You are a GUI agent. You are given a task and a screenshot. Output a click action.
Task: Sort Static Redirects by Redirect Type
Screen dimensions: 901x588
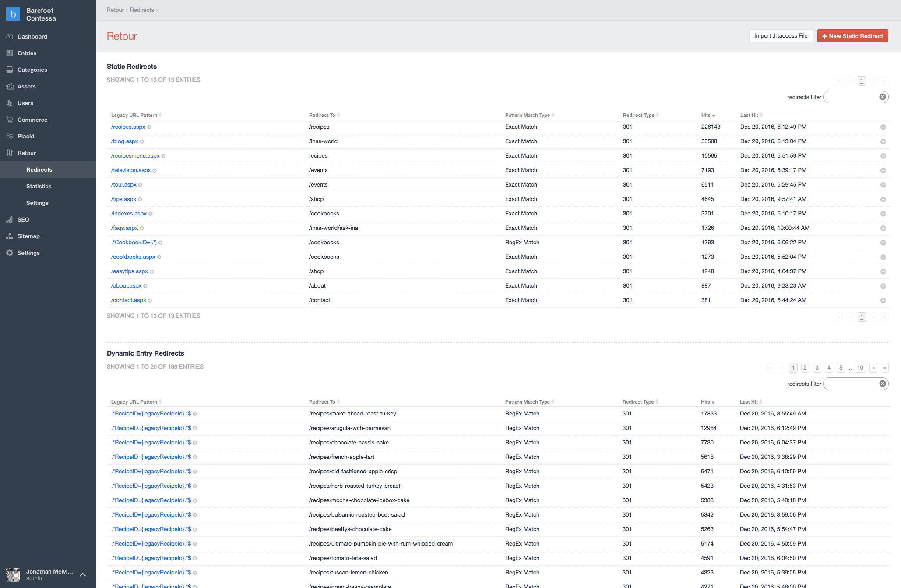pyautogui.click(x=641, y=115)
